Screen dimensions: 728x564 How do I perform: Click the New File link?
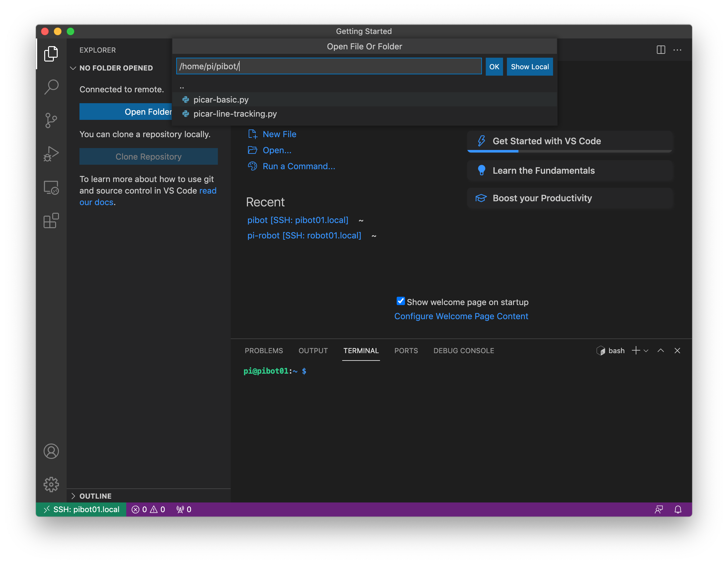coord(279,134)
